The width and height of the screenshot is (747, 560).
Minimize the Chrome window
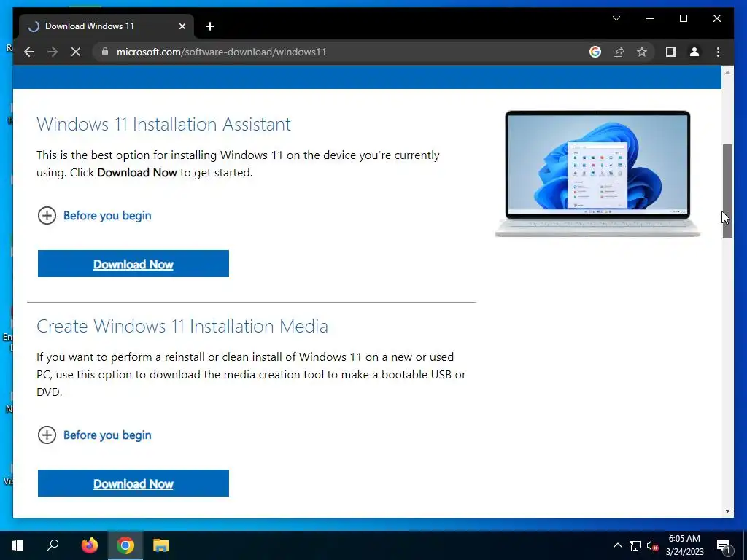[650, 18]
